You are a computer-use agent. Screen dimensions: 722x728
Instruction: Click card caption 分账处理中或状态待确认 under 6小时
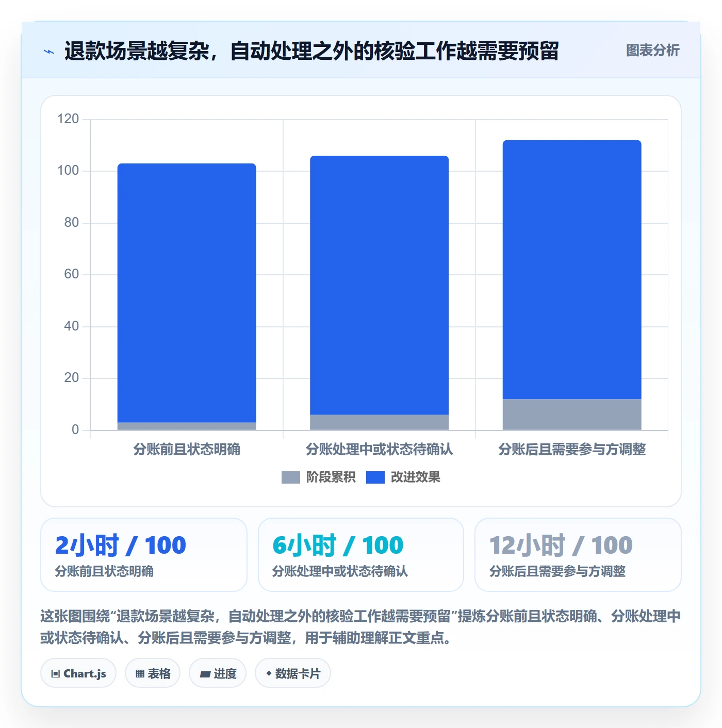340,571
